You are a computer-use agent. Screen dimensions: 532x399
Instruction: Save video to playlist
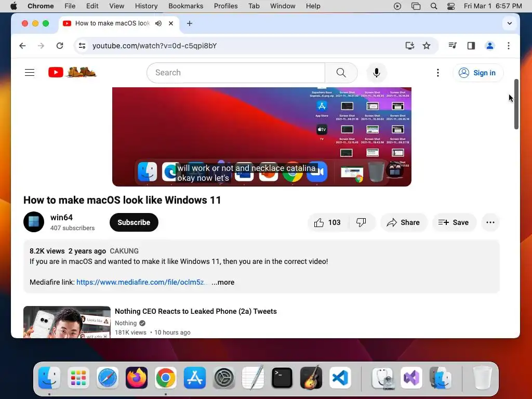click(454, 222)
